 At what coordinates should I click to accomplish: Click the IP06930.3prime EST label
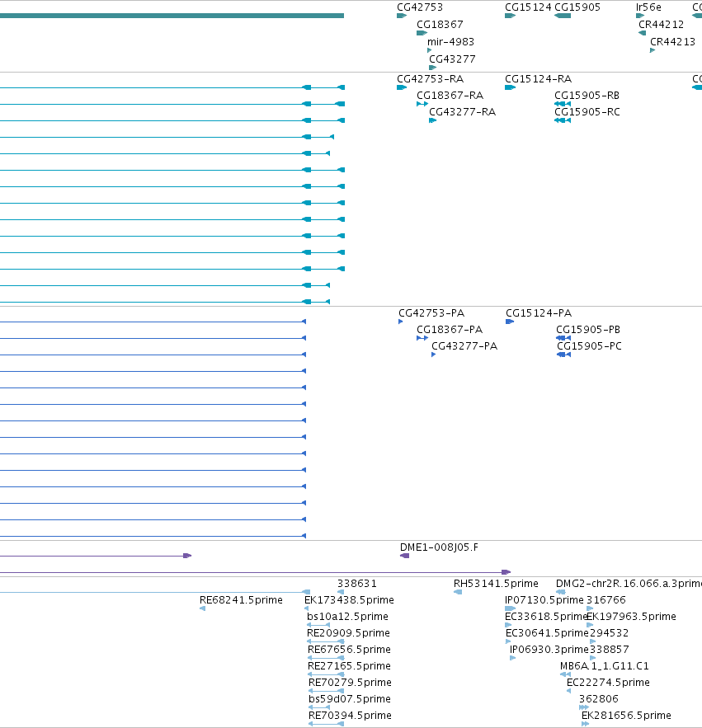549,650
